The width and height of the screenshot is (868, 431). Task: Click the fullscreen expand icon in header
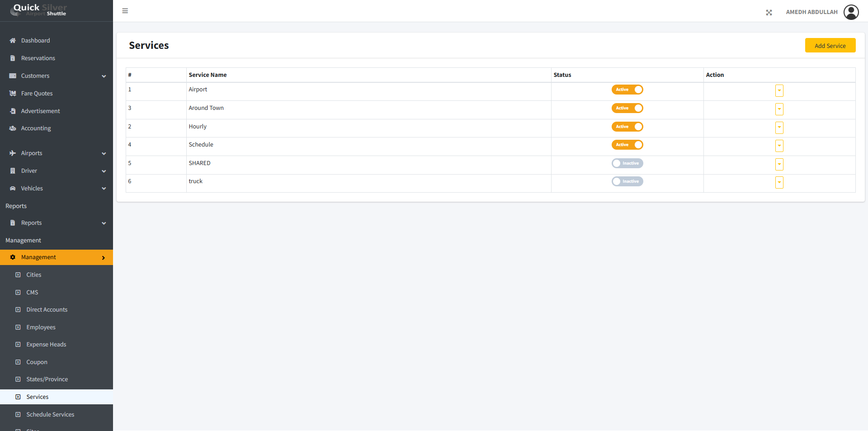coord(769,13)
